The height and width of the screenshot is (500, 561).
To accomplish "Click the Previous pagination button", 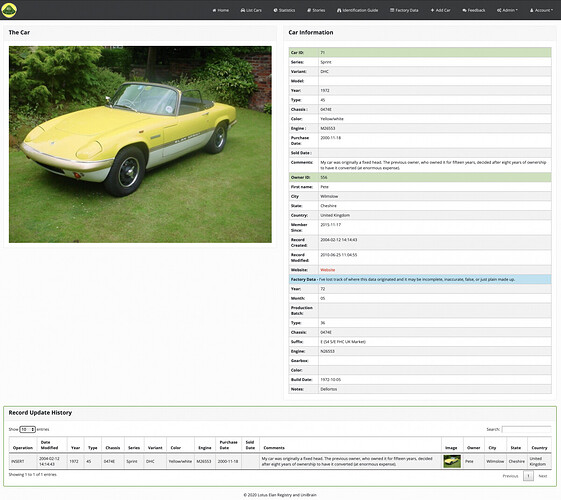I will [510, 476].
